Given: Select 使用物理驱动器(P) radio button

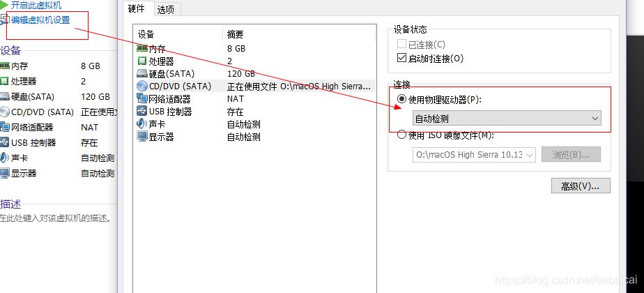Looking at the screenshot, I should [x=401, y=98].
